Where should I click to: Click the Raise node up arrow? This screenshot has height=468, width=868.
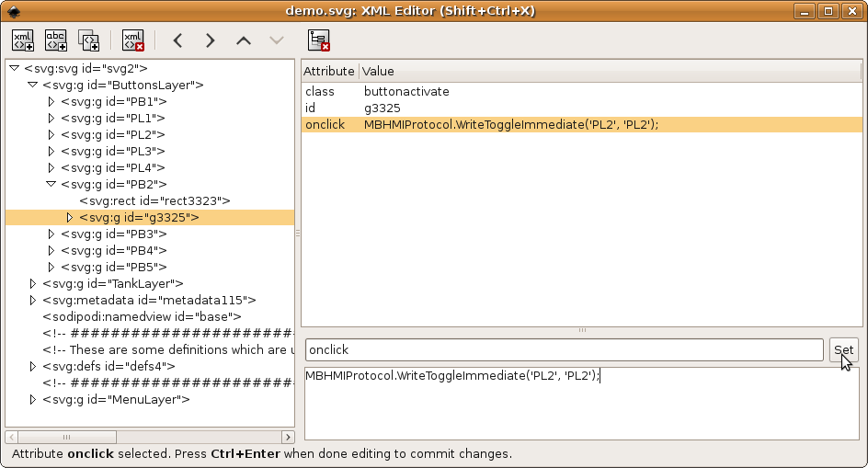[x=244, y=40]
